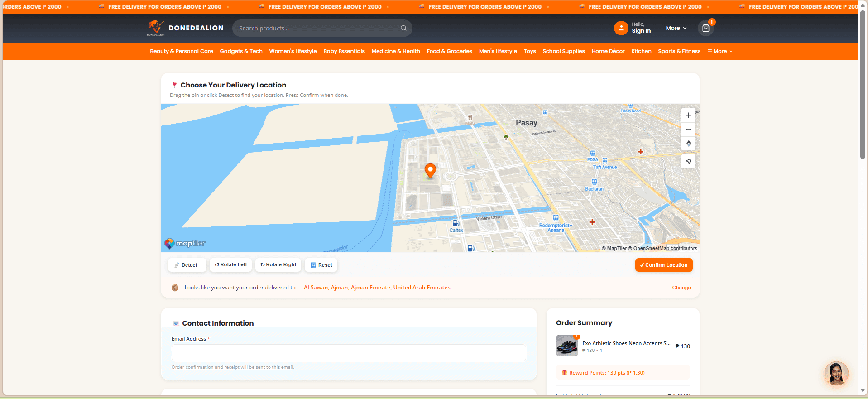Click the Taft Avenue station icon on map
The image size is (868, 399).
605,161
